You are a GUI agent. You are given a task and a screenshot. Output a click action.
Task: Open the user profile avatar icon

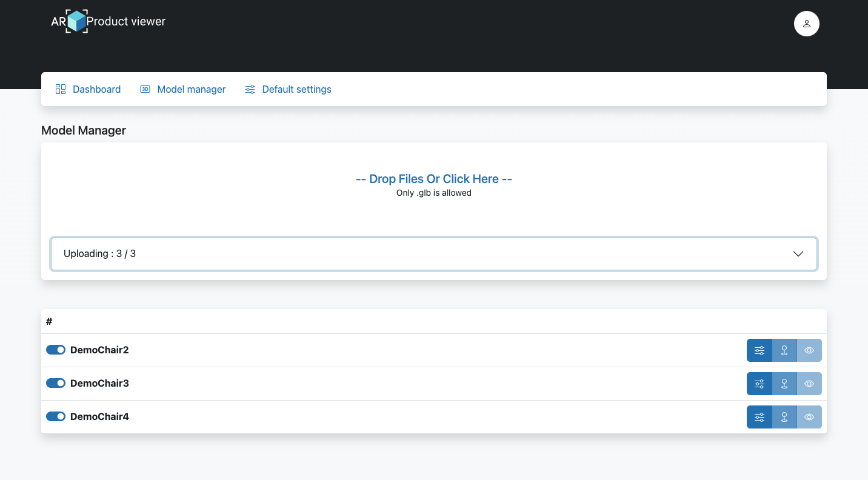point(806,24)
